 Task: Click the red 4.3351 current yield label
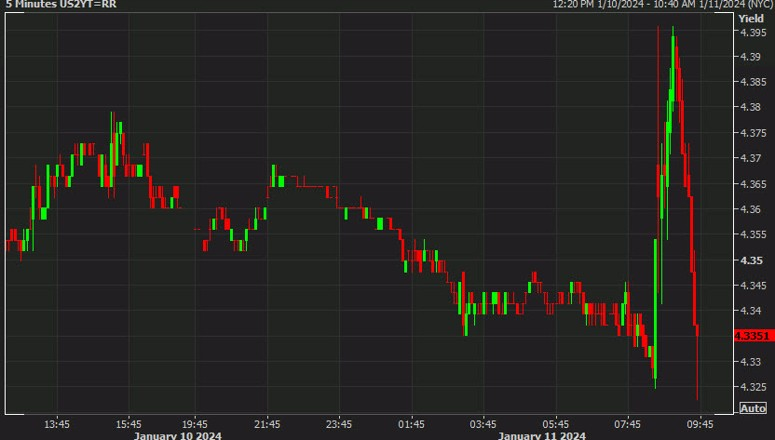752,336
